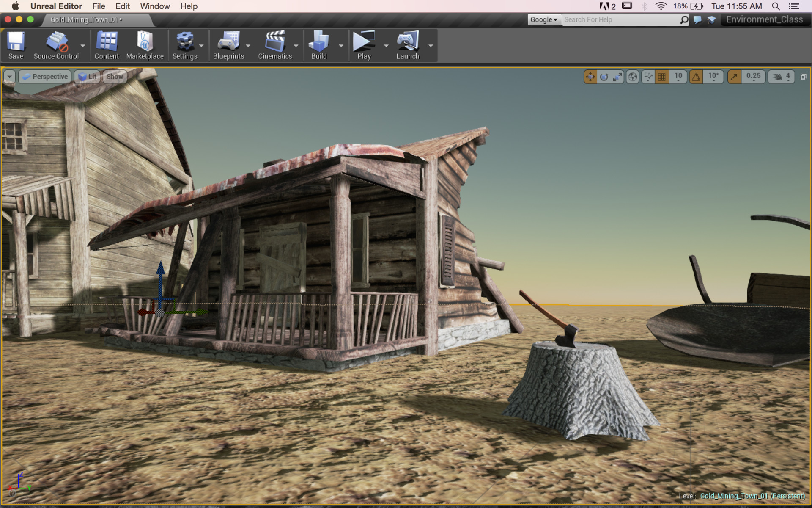
Task: Open the rotation snap 10° dropdown
Action: click(x=713, y=77)
